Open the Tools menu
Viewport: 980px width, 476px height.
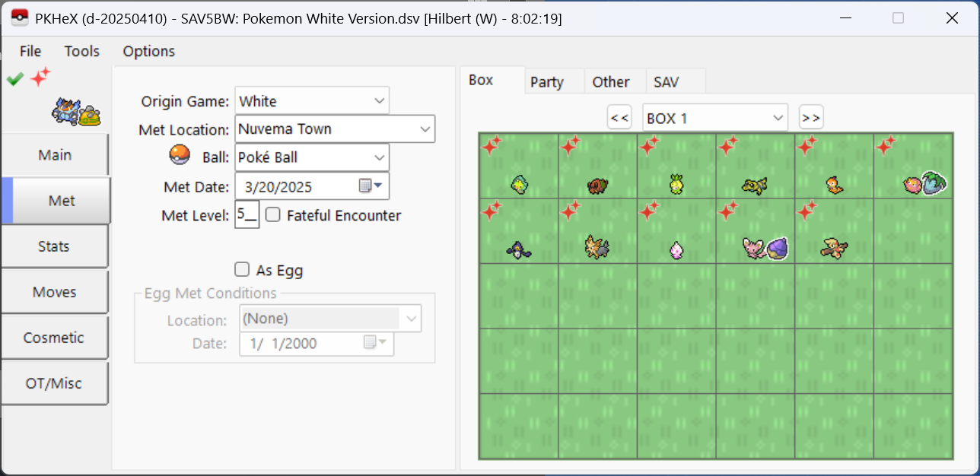click(x=82, y=51)
